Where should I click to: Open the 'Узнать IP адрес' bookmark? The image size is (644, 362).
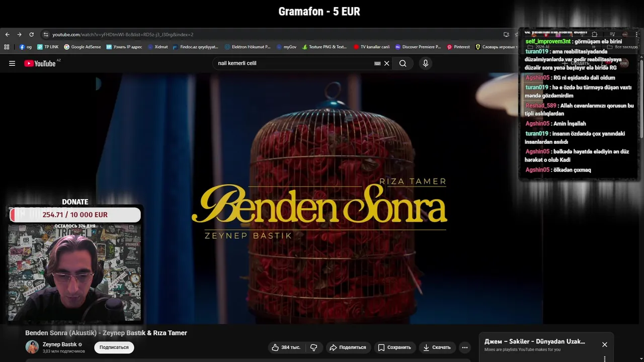[124, 47]
